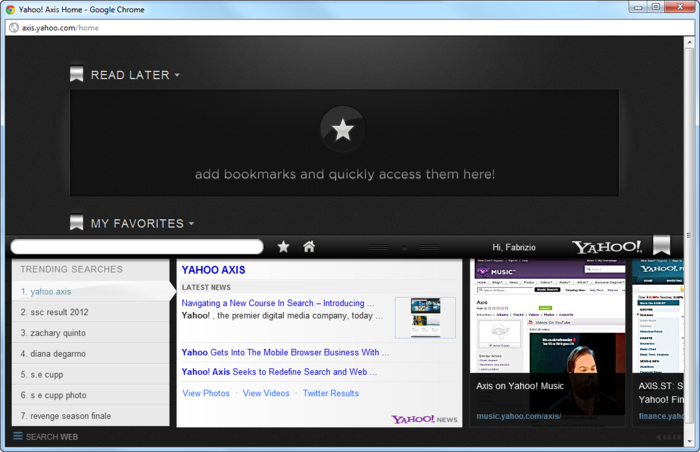Click the Read Later ribbon icon

point(77,74)
